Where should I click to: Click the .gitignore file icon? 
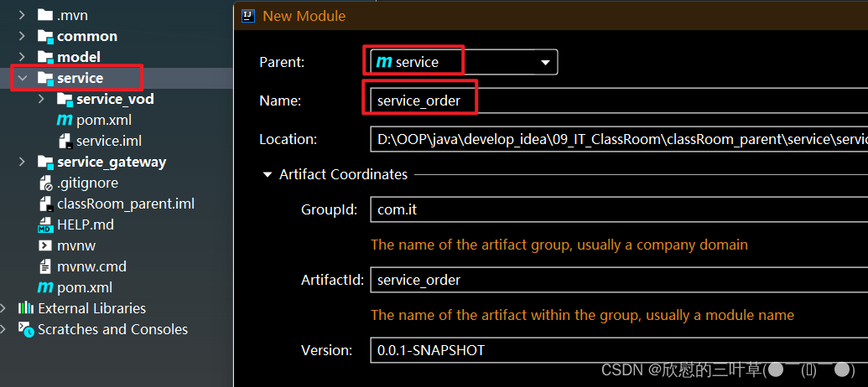click(x=46, y=183)
